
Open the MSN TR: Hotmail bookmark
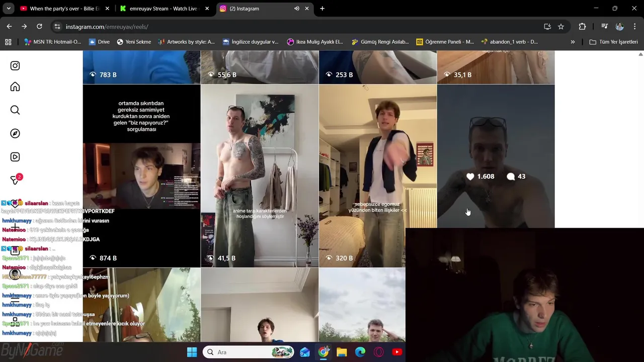click(53, 42)
